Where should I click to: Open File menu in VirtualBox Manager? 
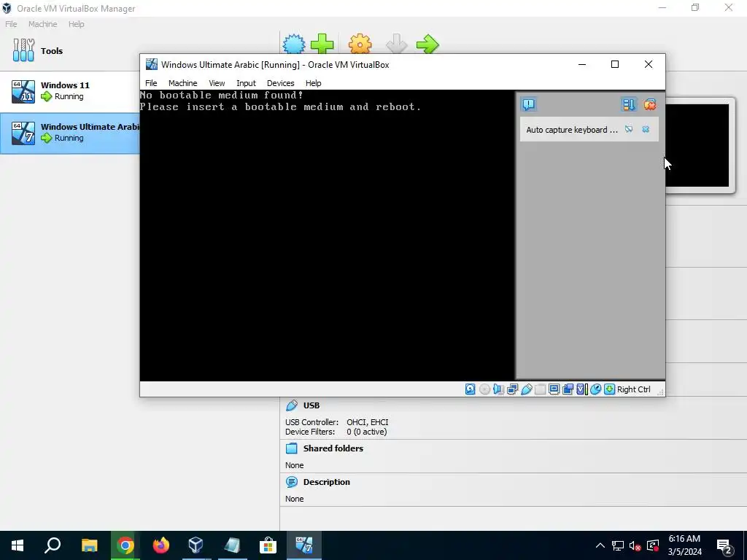tap(11, 24)
